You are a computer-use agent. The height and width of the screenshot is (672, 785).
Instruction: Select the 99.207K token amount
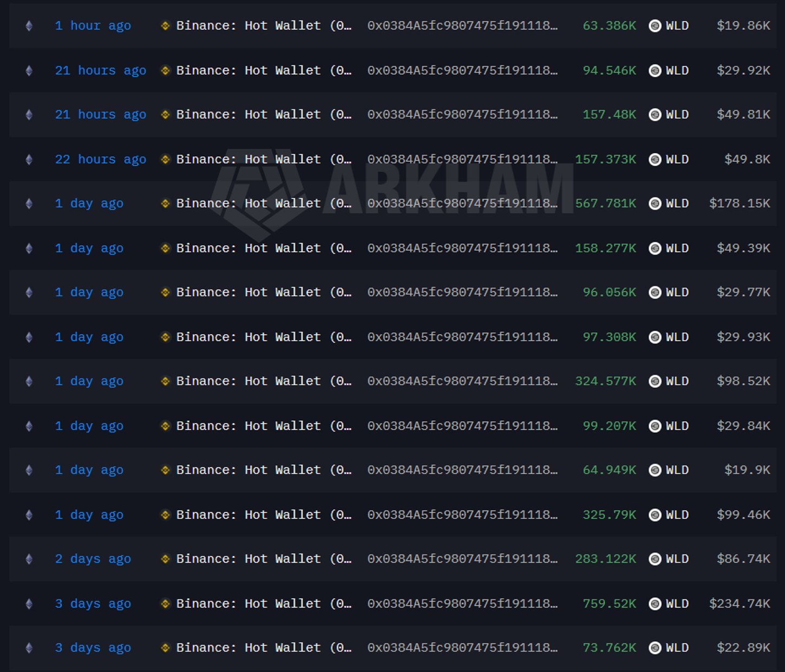point(609,426)
